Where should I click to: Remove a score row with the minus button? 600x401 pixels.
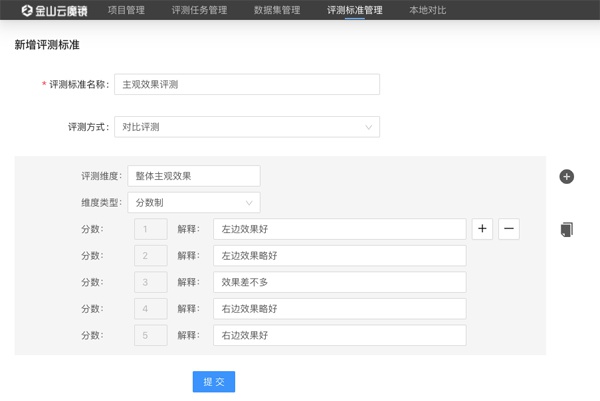coord(509,229)
